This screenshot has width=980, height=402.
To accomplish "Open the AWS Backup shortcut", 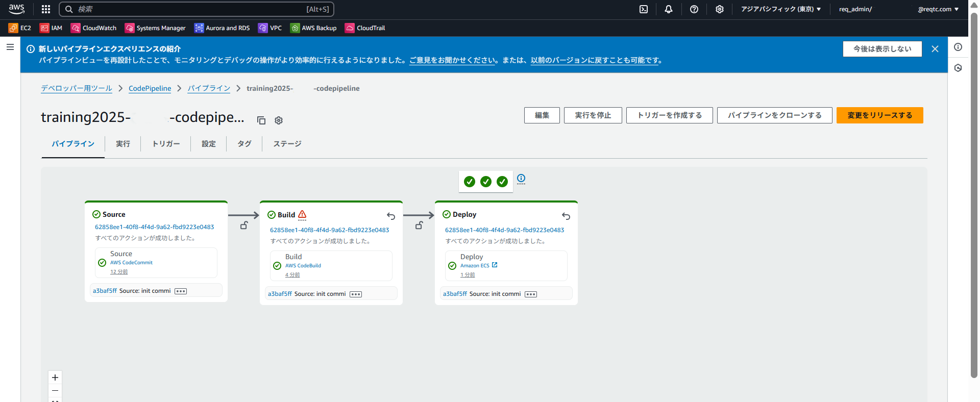I will click(313, 28).
